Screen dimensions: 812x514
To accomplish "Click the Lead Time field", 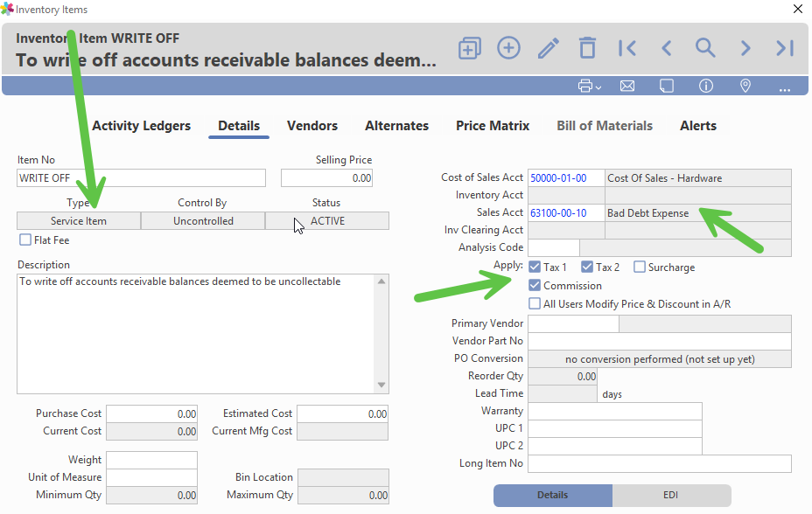I will (563, 394).
